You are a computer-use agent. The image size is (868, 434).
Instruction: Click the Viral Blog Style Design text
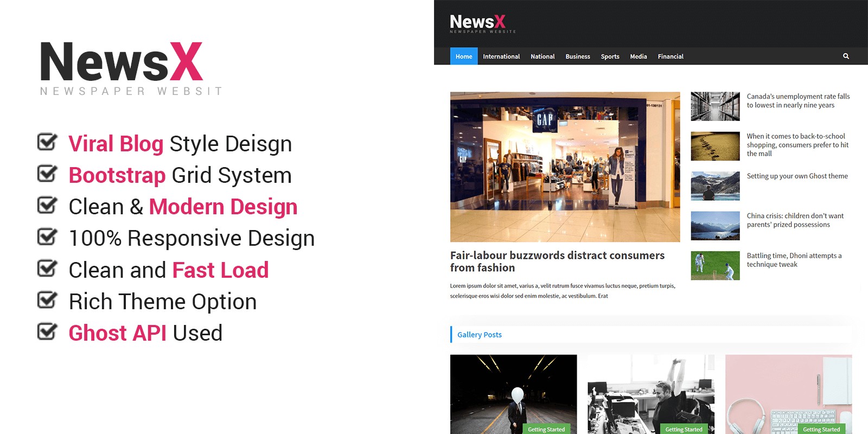(180, 144)
